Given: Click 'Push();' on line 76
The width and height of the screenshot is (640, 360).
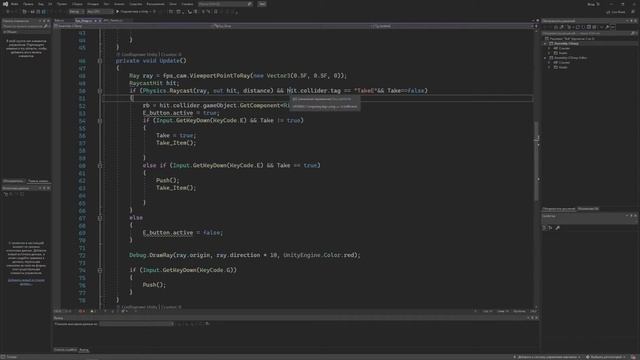Looking at the screenshot, I should point(154,285).
